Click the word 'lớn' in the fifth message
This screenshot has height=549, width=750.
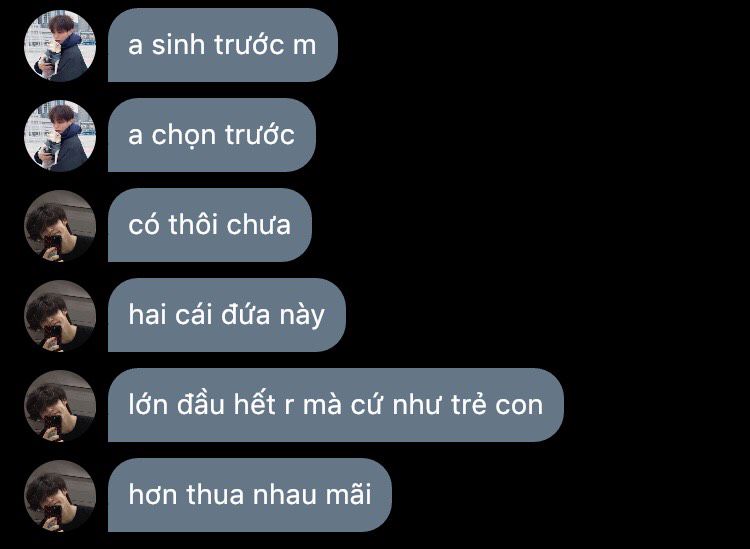pyautogui.click(x=148, y=404)
